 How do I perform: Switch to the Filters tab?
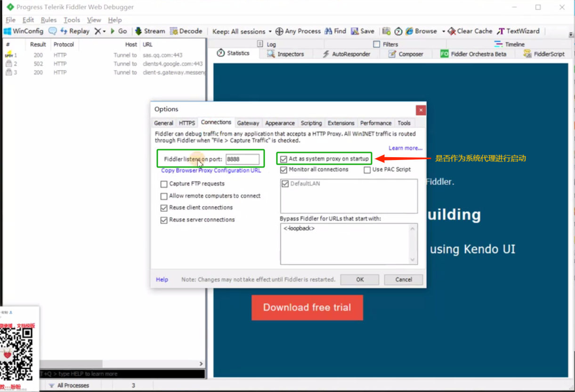point(385,44)
